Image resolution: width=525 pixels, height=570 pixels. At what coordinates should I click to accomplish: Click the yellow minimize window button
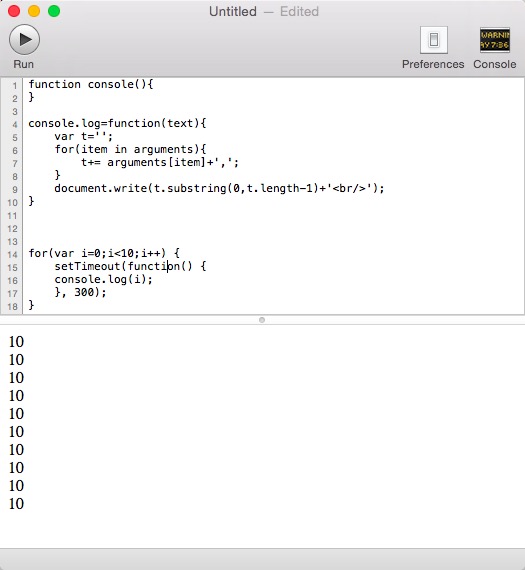pos(34,11)
